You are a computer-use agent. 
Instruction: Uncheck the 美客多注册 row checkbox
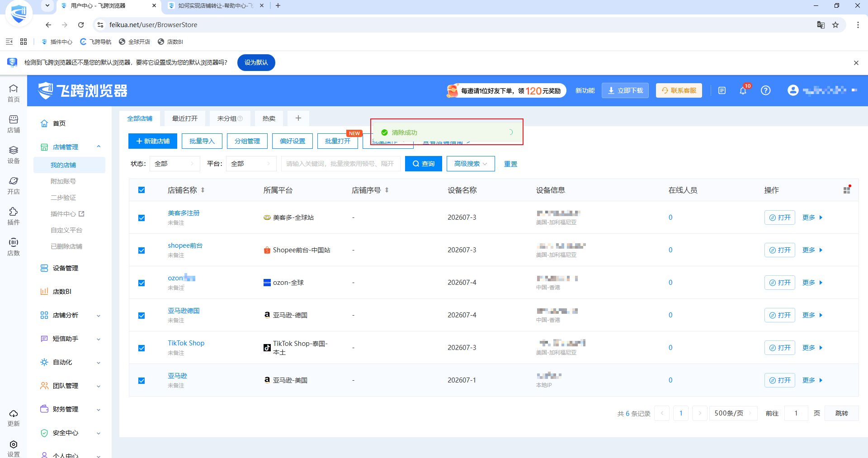click(142, 217)
